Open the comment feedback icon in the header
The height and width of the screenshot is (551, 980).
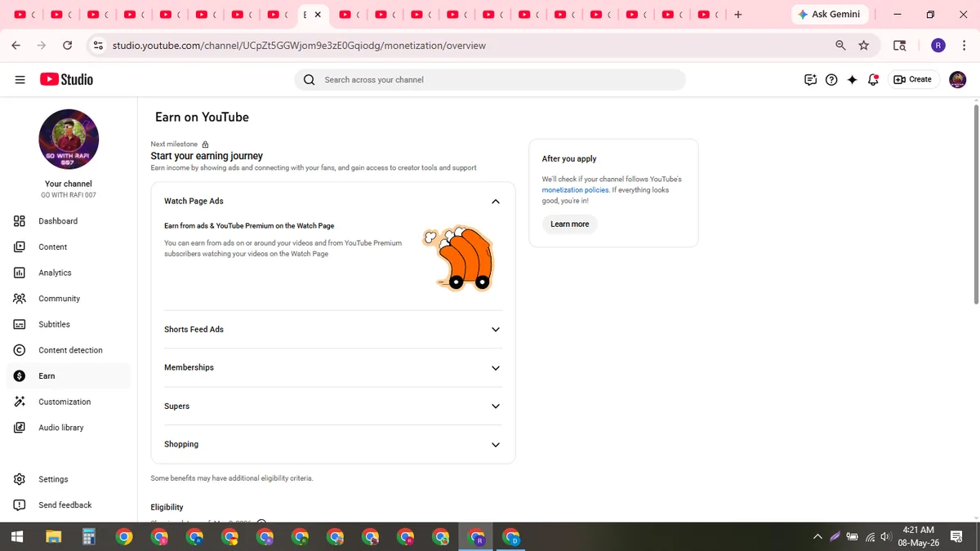[x=810, y=79]
